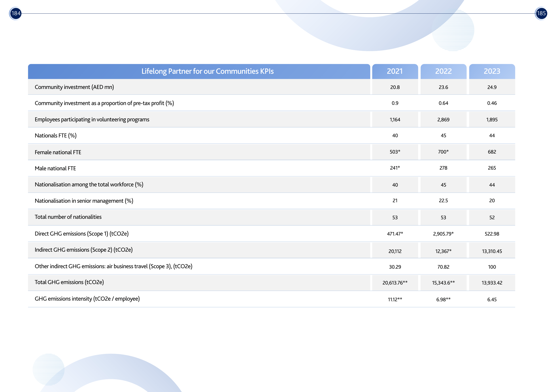Click 'Other indirect GHG emissions: air business travel' label

(114, 266)
